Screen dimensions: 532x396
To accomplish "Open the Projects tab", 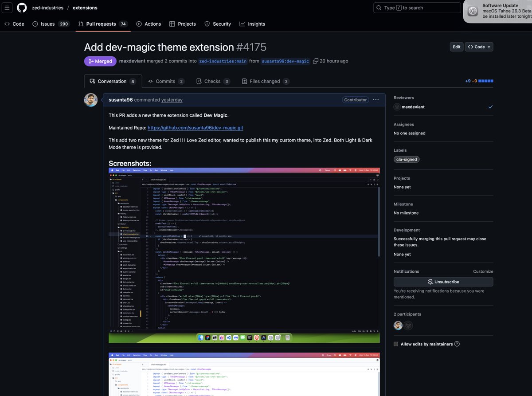I will pos(183,24).
